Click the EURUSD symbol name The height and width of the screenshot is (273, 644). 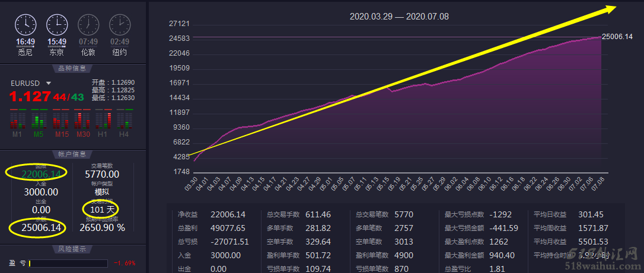pyautogui.click(x=25, y=83)
